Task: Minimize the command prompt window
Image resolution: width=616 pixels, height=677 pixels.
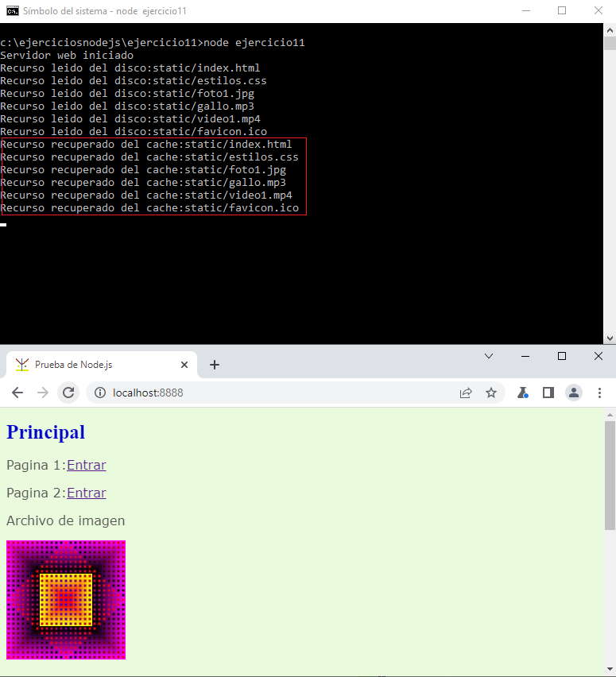Action: point(525,11)
